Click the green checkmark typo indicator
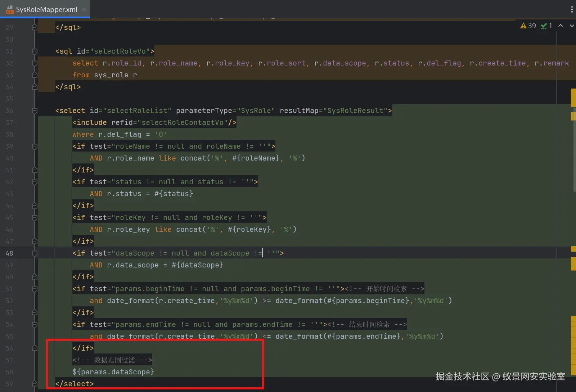 click(546, 26)
